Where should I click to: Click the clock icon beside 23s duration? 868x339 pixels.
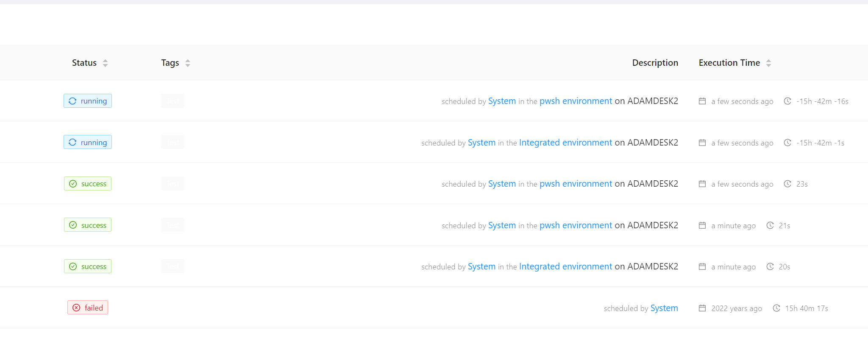click(787, 184)
